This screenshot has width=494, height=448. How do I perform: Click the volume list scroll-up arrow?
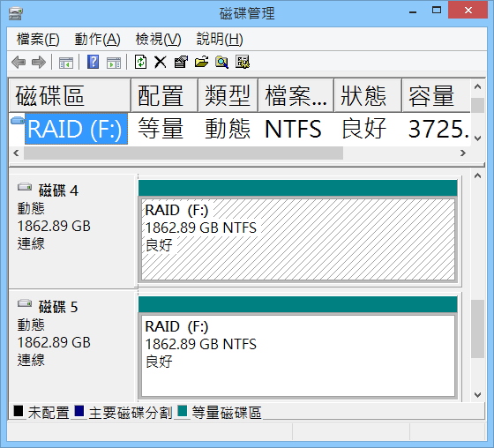pos(477,86)
